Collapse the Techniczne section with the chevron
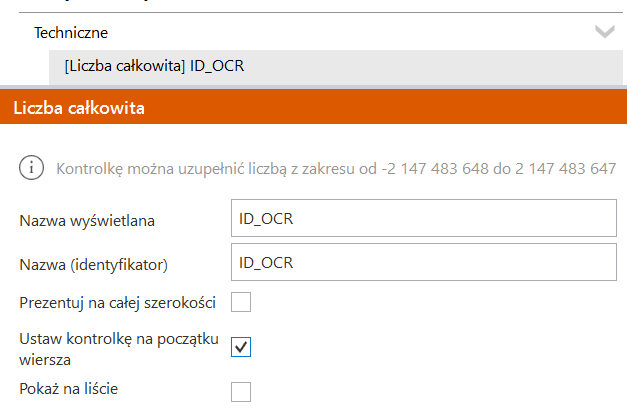The height and width of the screenshot is (420, 627). coord(604,32)
